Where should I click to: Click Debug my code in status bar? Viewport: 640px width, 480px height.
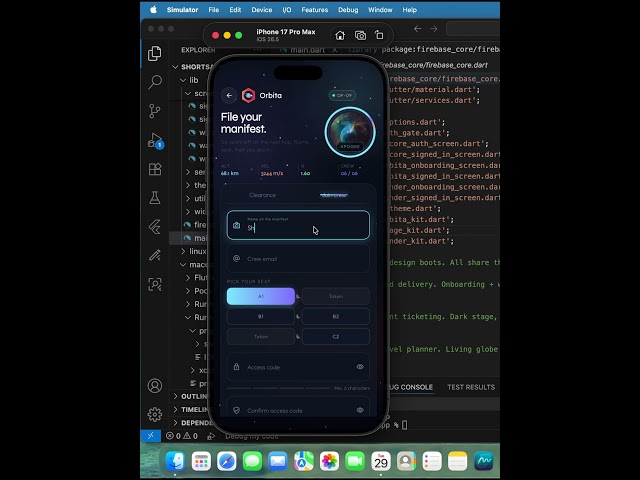point(252,436)
